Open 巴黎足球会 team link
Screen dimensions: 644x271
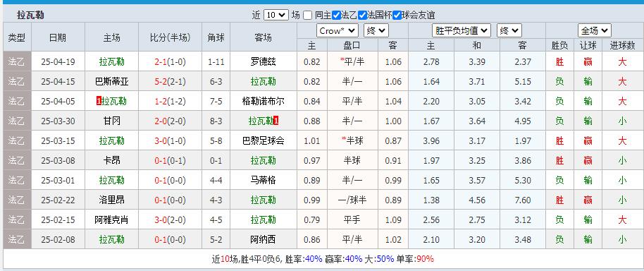pyautogui.click(x=264, y=141)
